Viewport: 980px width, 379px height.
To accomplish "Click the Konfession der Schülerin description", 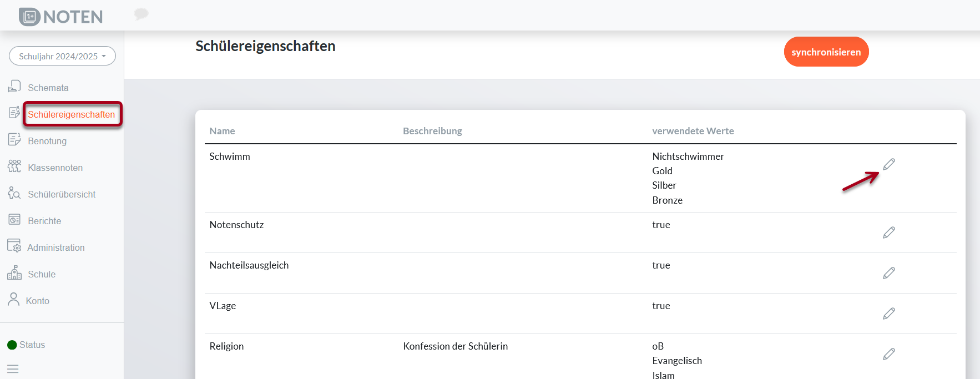I will pyautogui.click(x=456, y=346).
